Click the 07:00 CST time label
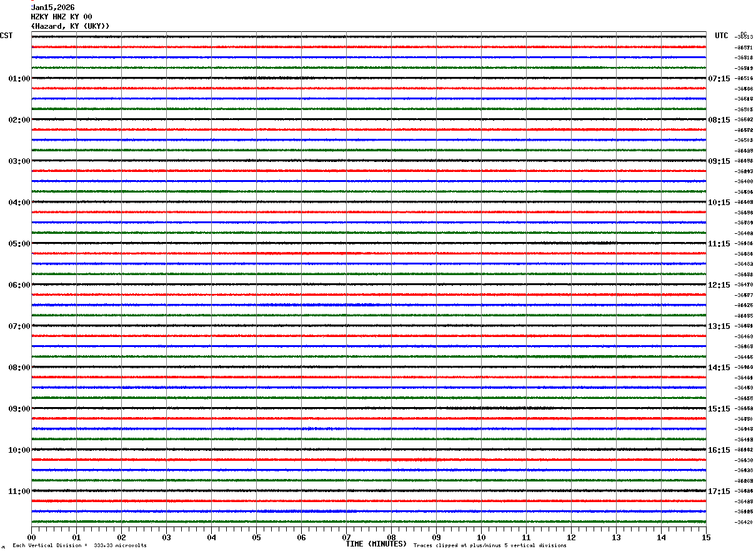 [19, 326]
